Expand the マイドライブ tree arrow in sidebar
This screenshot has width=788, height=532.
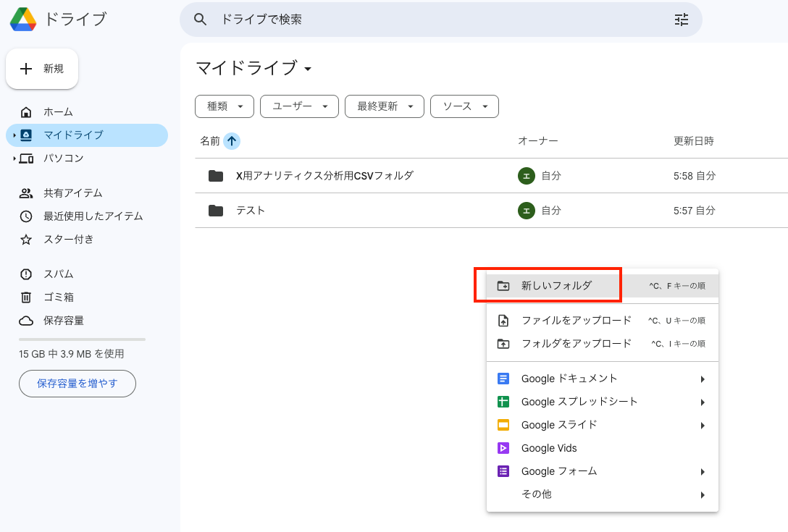14,135
